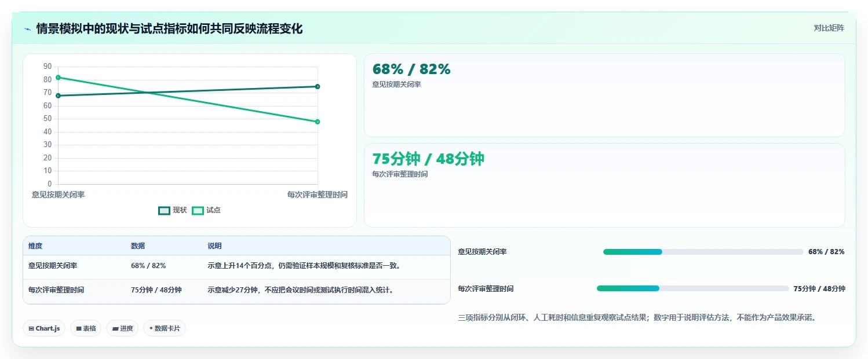Click the 对比矩阵 label

click(829, 28)
